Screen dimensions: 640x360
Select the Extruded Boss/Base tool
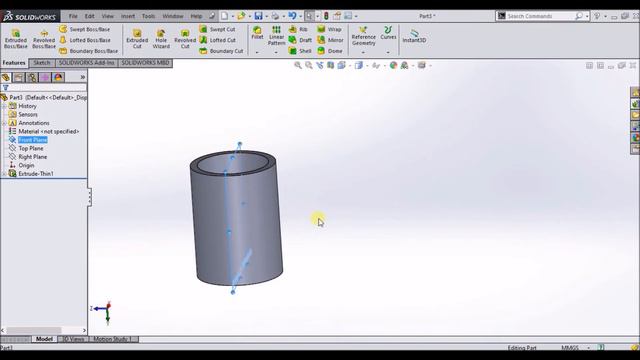click(16, 39)
